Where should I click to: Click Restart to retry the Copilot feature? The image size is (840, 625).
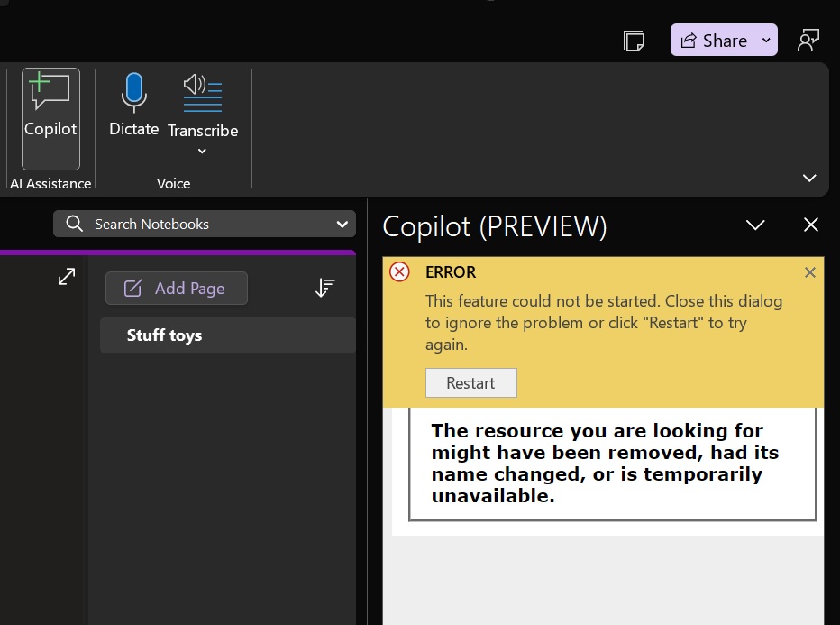coord(470,382)
